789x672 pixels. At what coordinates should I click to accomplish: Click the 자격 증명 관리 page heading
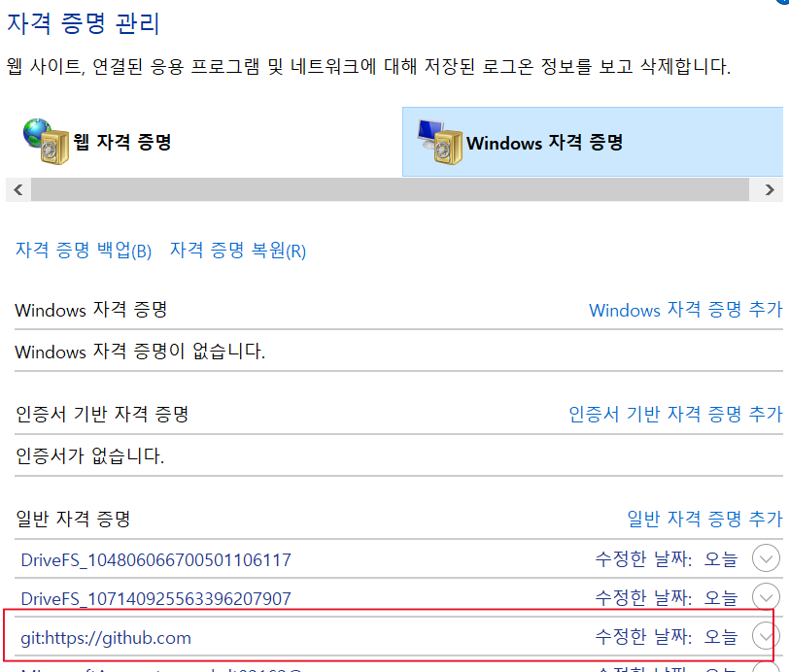point(84,23)
